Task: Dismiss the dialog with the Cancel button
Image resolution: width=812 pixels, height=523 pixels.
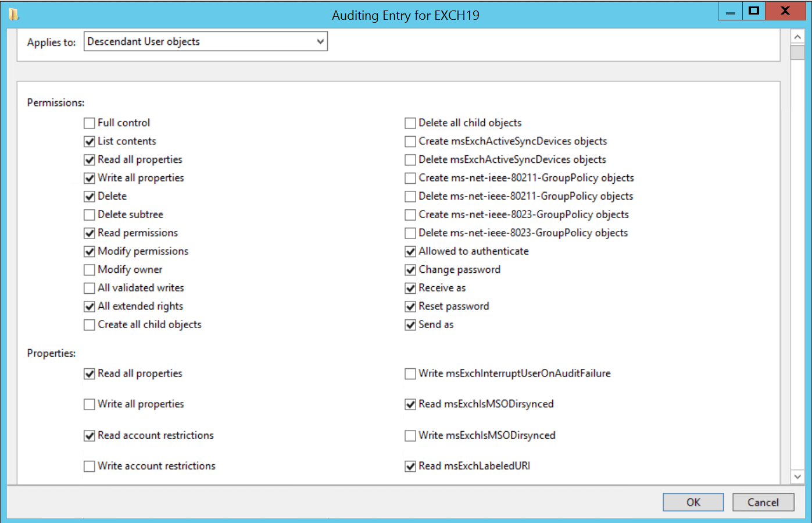Action: (763, 502)
